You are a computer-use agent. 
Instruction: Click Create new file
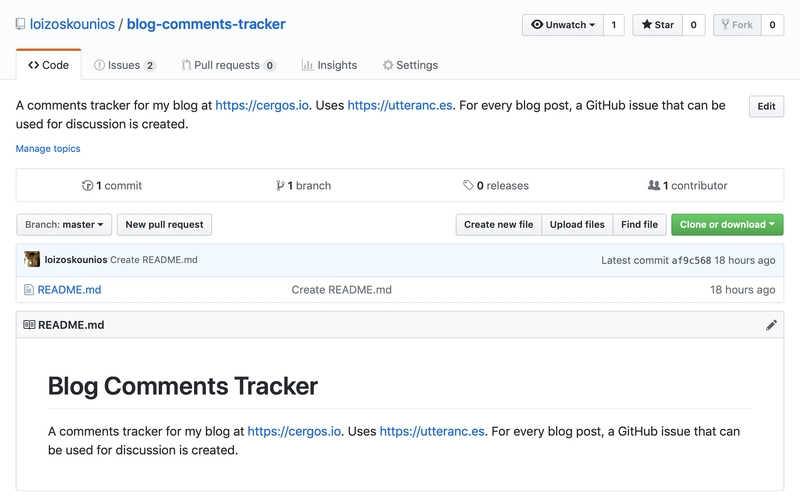coord(498,224)
